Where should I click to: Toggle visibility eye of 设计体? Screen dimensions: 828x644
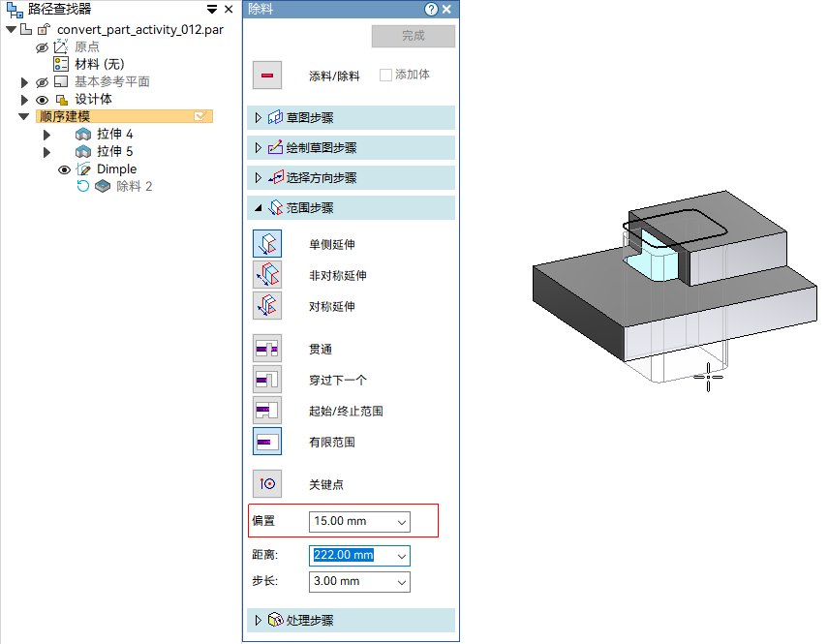coord(42,100)
